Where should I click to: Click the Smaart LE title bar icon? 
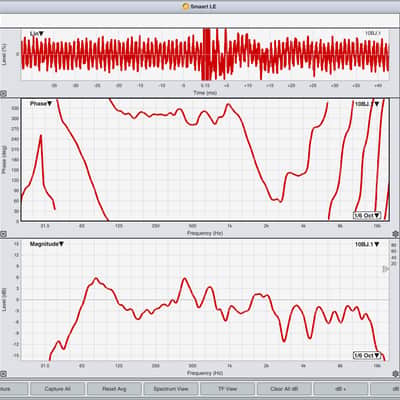186,6
